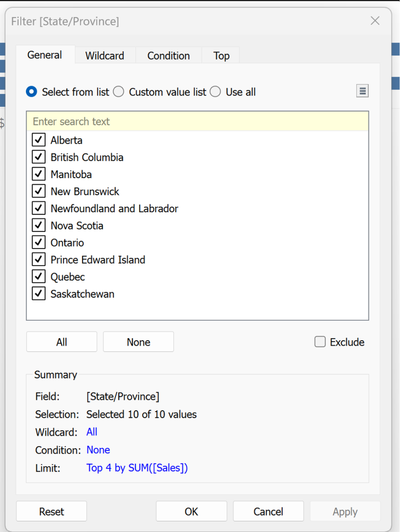This screenshot has width=400, height=532.
Task: Toggle the Ontario checkbox
Action: tap(39, 242)
